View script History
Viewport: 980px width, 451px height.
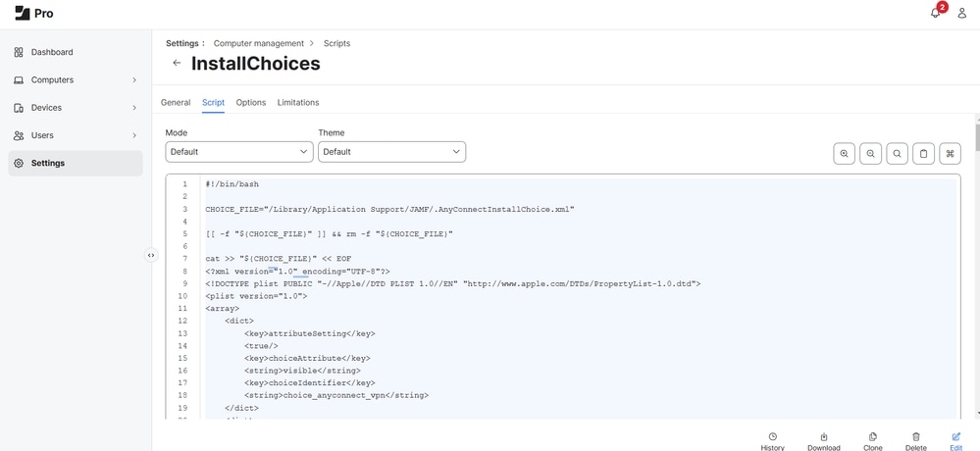click(x=772, y=441)
